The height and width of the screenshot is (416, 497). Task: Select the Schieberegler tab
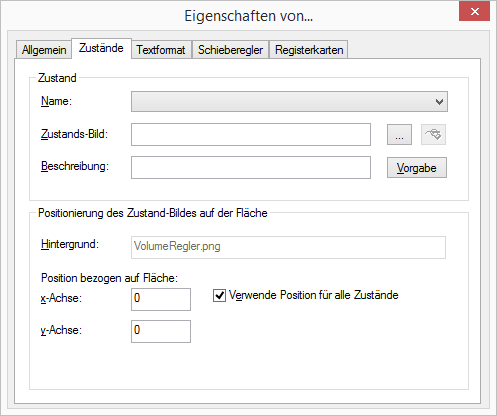point(230,50)
